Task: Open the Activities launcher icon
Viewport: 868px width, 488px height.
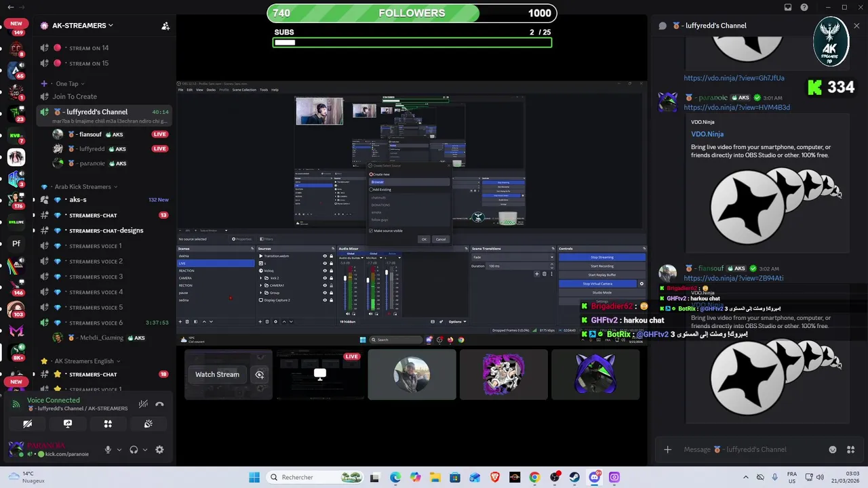Action: [108, 424]
